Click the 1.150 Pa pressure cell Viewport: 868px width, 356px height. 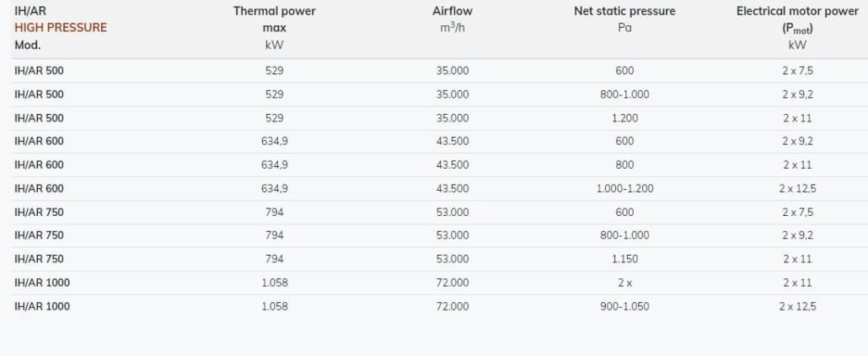click(624, 259)
